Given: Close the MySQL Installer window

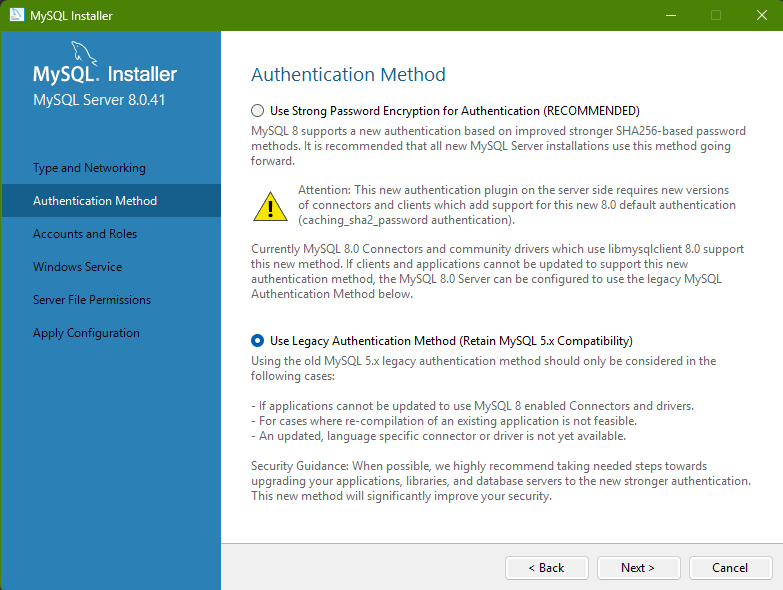Looking at the screenshot, I should [759, 15].
